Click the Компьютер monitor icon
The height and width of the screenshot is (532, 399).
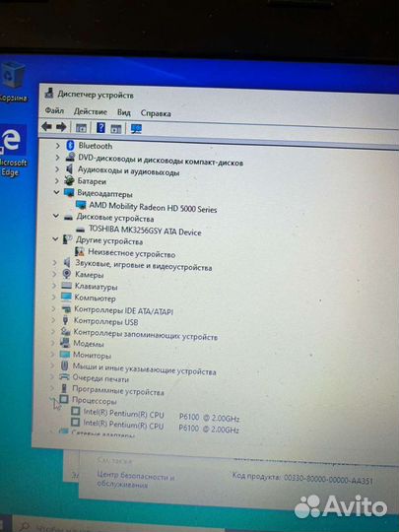tap(66, 298)
